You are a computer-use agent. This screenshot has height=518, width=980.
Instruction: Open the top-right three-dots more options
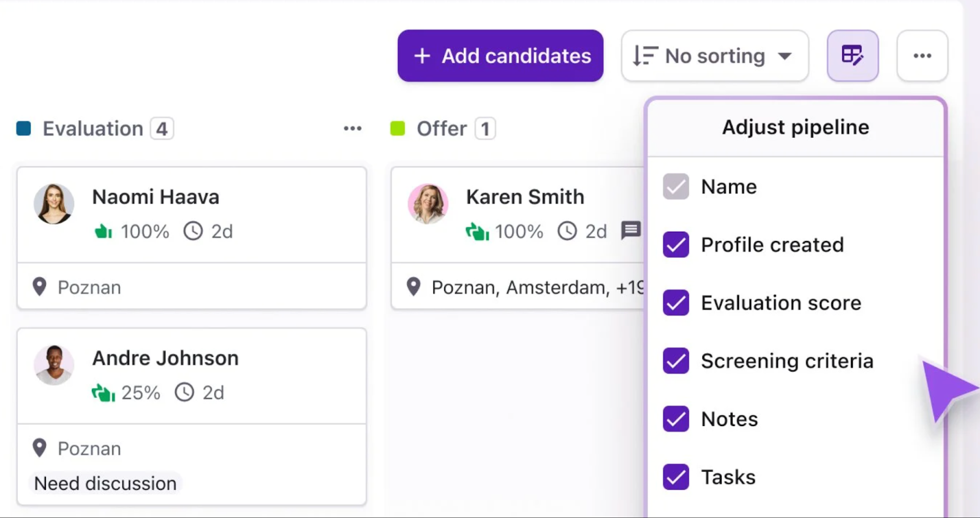click(x=922, y=56)
